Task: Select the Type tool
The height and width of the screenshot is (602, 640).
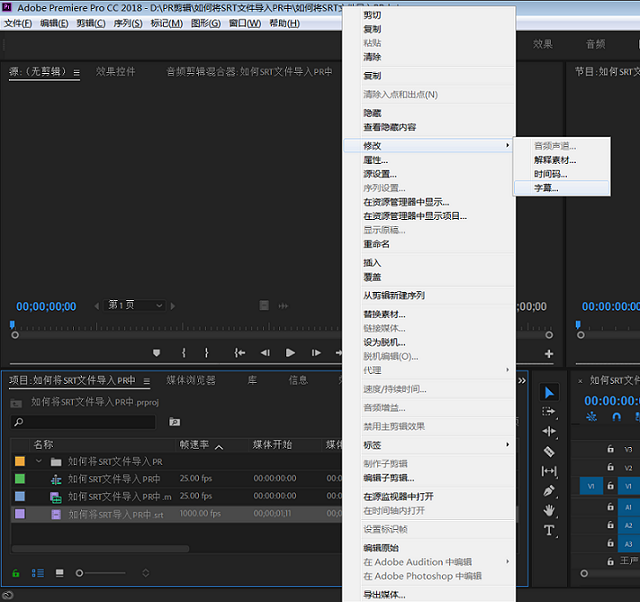Action: click(549, 531)
